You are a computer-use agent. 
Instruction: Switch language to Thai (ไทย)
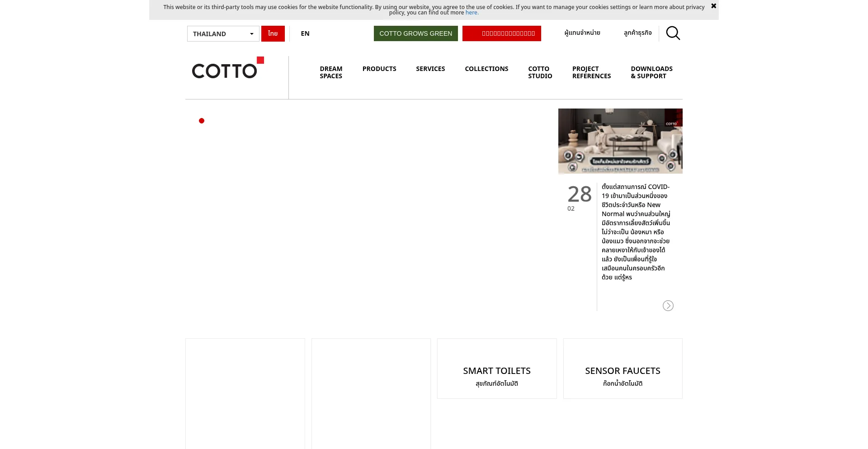click(273, 33)
